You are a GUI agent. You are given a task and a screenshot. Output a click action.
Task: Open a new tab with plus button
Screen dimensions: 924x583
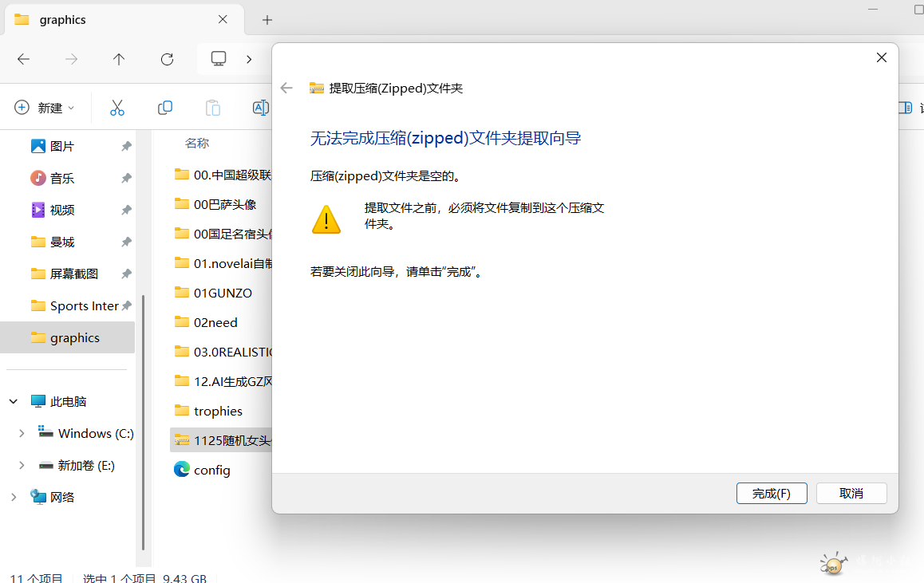click(x=267, y=20)
